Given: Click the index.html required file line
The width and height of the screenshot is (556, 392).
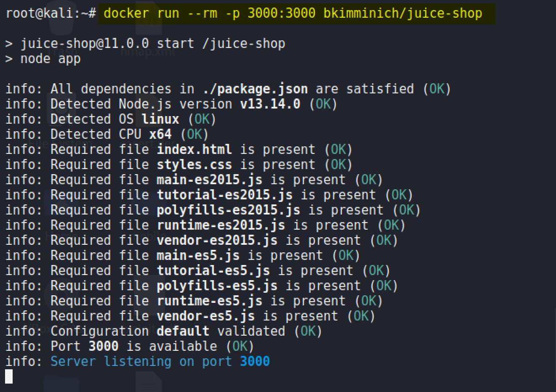Looking at the screenshot, I should (179, 150).
